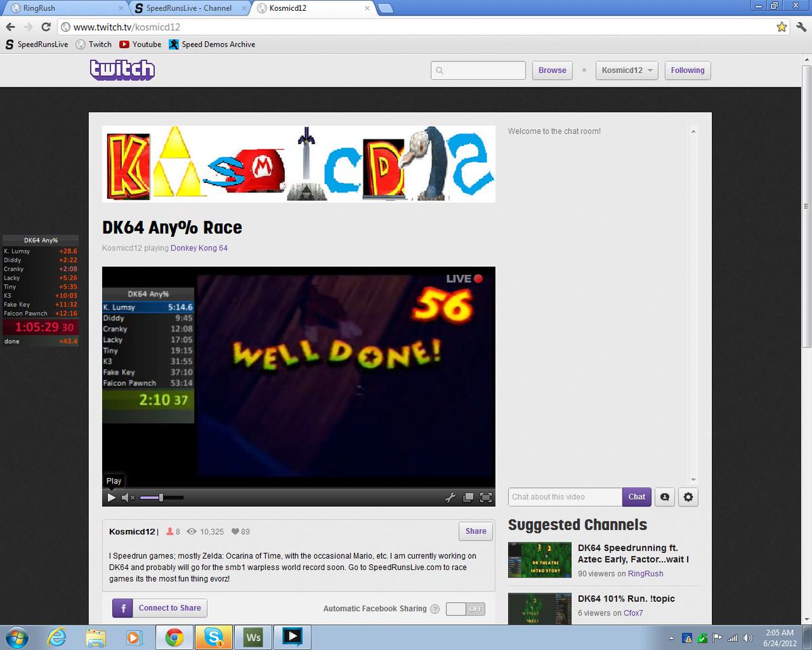The image size is (812, 650).
Task: Open the chat gear settings
Action: tap(688, 497)
